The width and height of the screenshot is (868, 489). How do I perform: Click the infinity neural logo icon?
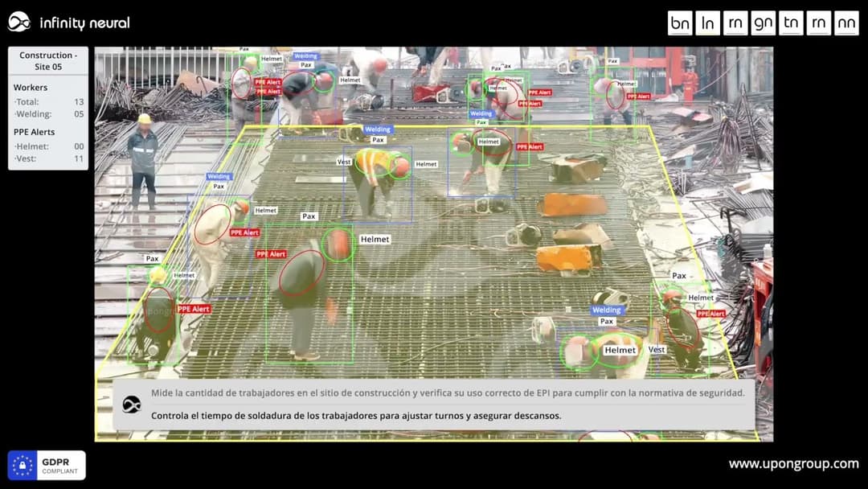coord(18,23)
